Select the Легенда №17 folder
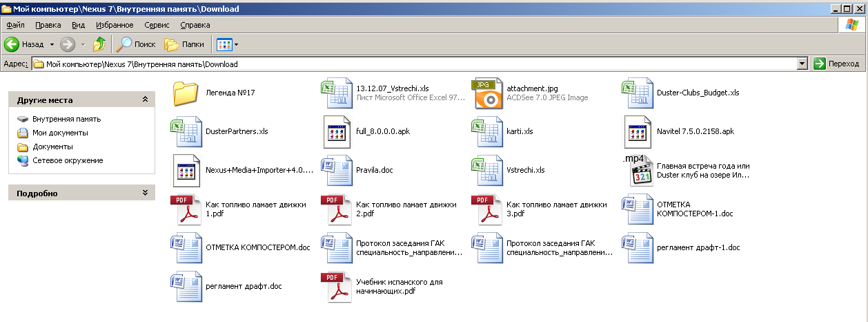Screen dimensions: 868x322 click(x=186, y=93)
